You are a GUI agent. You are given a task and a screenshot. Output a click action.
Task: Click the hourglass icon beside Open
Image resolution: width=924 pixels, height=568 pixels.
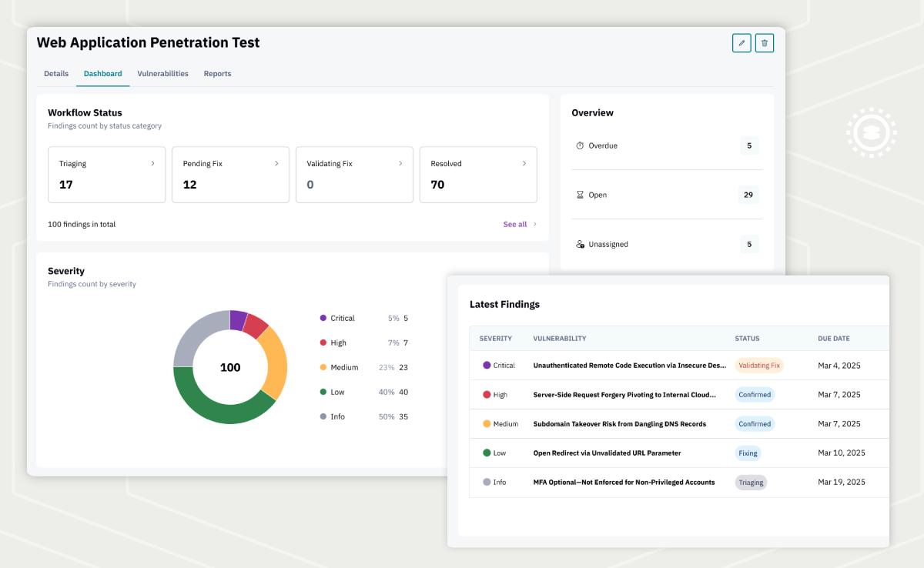[x=580, y=195]
